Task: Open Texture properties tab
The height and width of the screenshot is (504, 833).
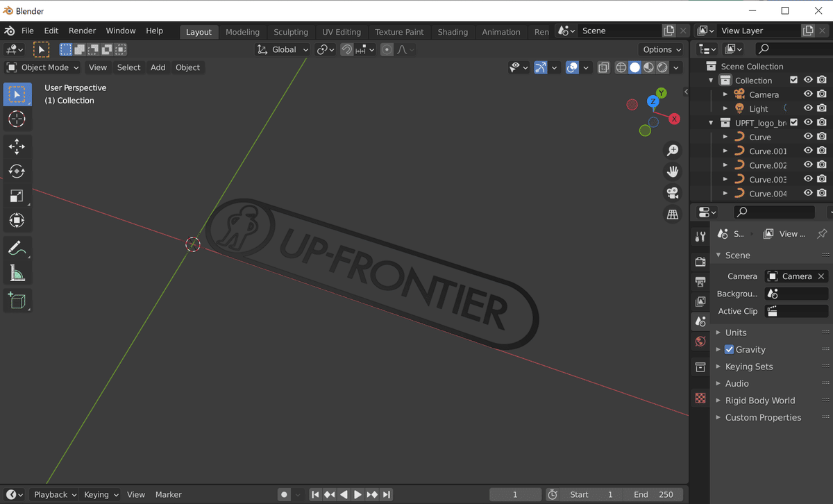Action: [x=700, y=398]
